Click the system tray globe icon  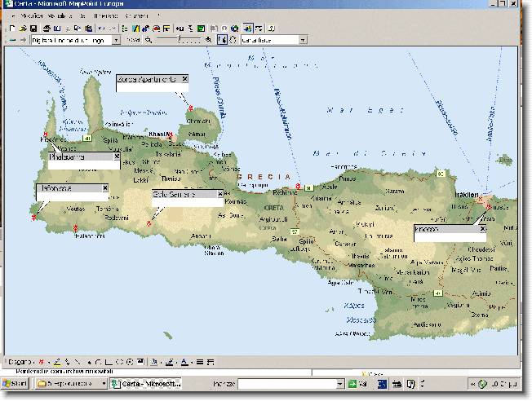pyautogui.click(x=482, y=384)
